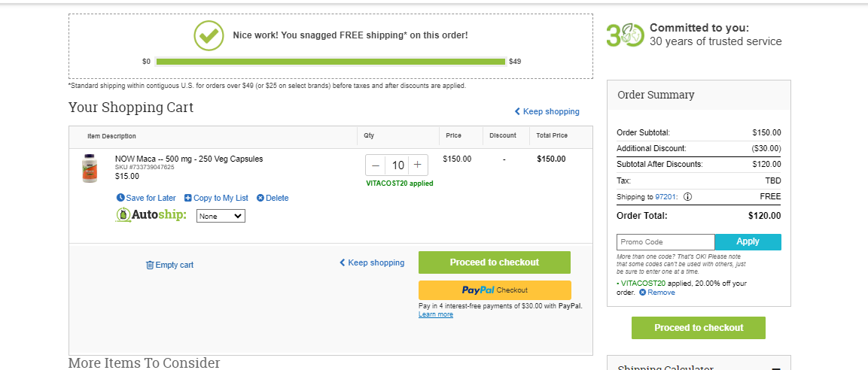This screenshot has width=868, height=370.
Task: Open the shipping info circle icon
Action: coord(687,197)
